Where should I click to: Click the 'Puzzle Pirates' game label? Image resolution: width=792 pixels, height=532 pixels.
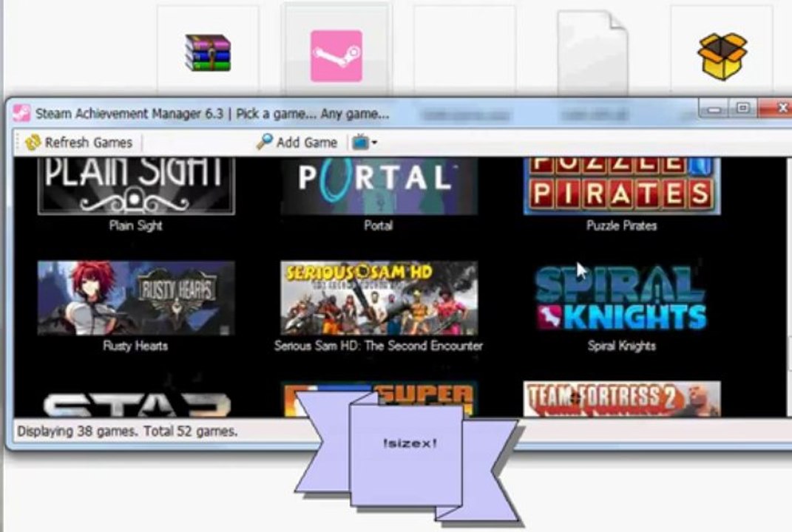coord(622,225)
